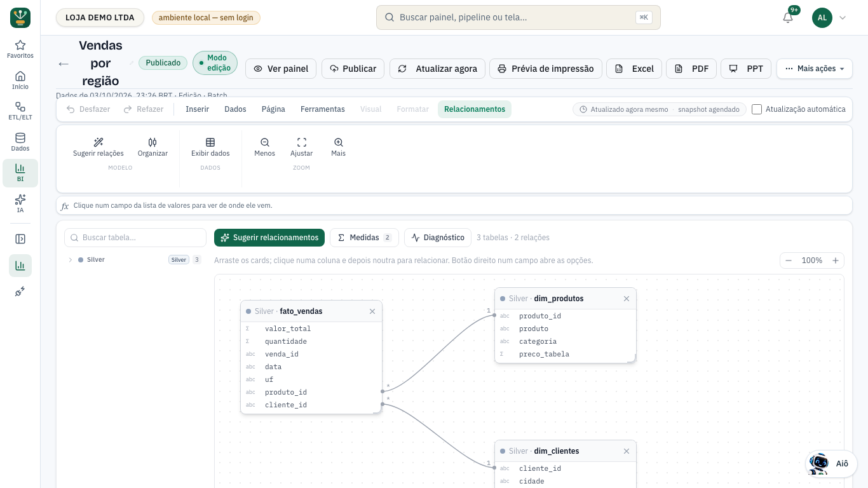This screenshot has height=488, width=868.
Task: Open the Aiô assistant robot
Action: 832,463
